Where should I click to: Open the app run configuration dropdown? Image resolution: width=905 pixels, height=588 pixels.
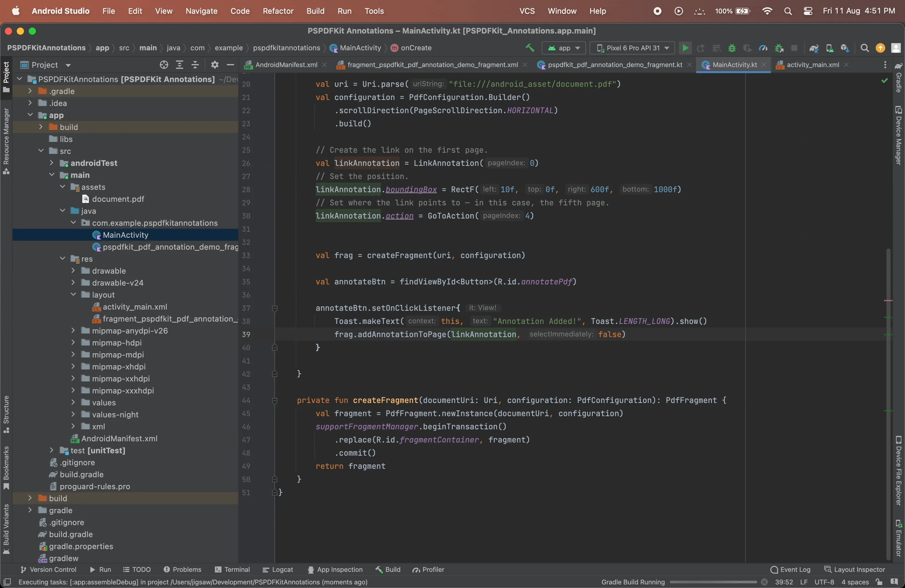(x=564, y=48)
